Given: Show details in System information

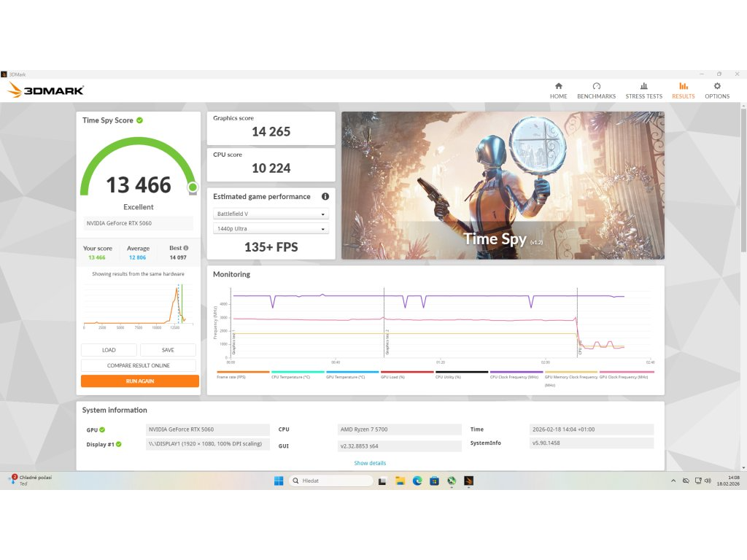Looking at the screenshot, I should (x=369, y=463).
